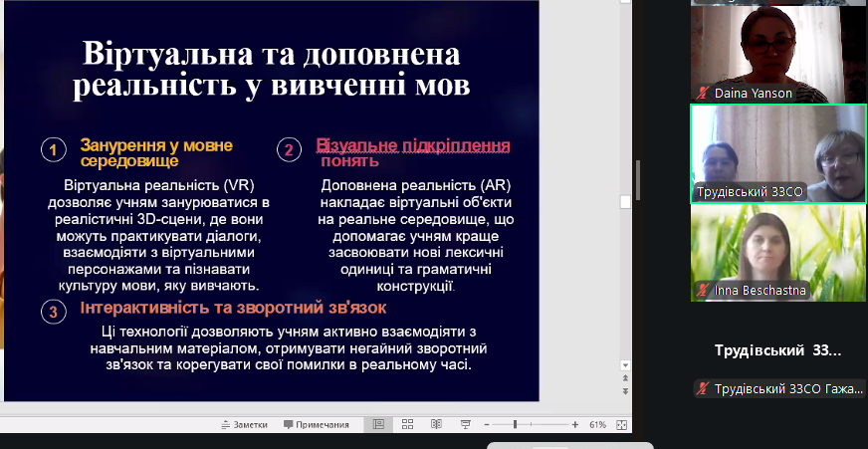
Task: Click muted mic icon beside Inna Beschastna
Action: tap(702, 291)
